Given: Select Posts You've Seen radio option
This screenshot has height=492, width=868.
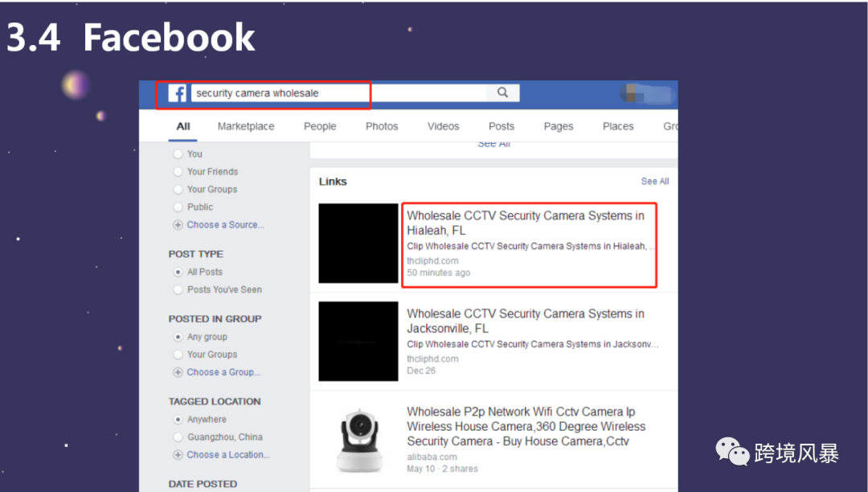Looking at the screenshot, I should 178,290.
